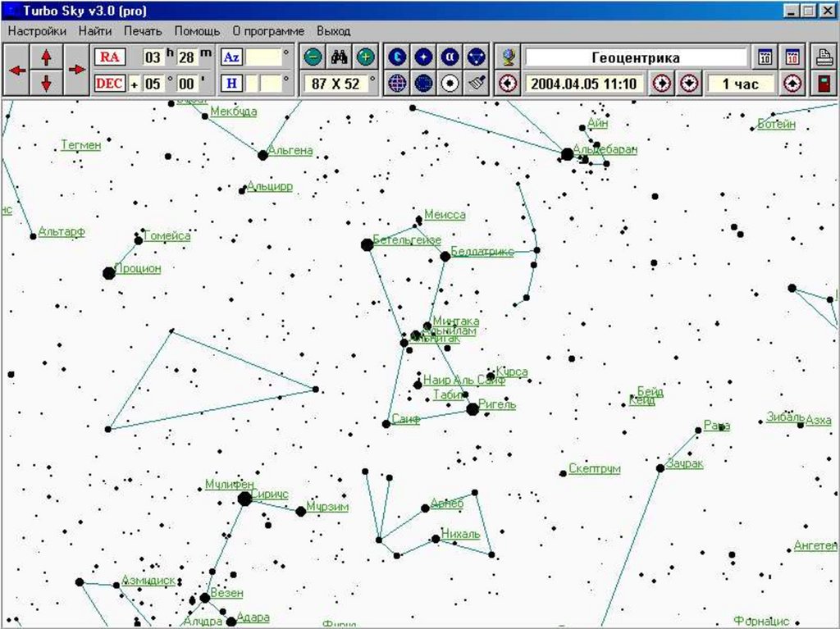The width and height of the screenshot is (840, 629).
Task: Click the Везен star label
Action: click(x=227, y=593)
